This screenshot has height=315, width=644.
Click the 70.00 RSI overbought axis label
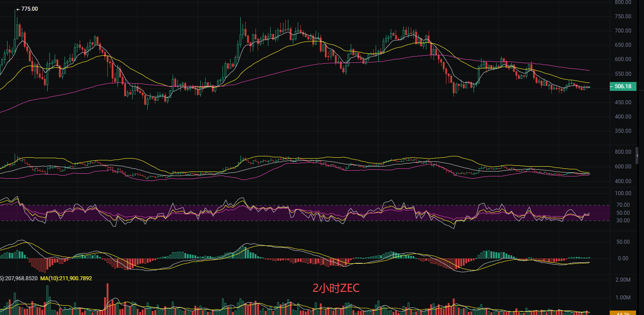pyautogui.click(x=623, y=205)
